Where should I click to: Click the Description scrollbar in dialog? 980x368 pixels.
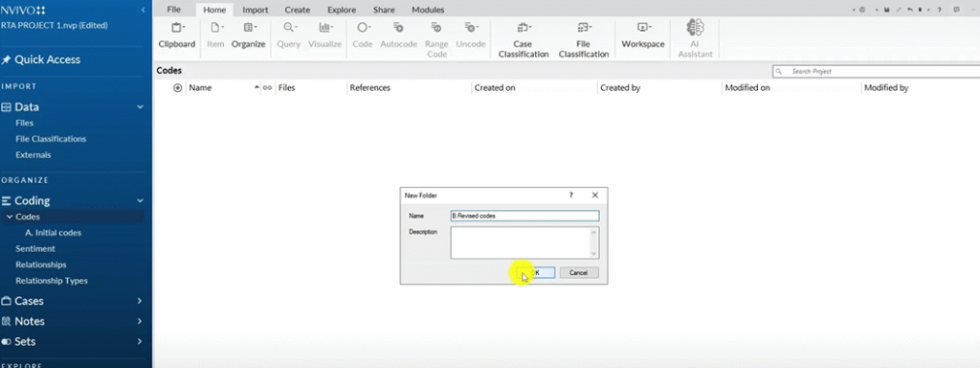594,242
